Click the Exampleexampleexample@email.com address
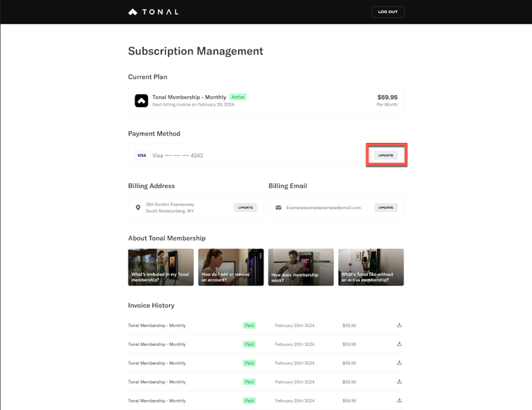 coord(323,207)
